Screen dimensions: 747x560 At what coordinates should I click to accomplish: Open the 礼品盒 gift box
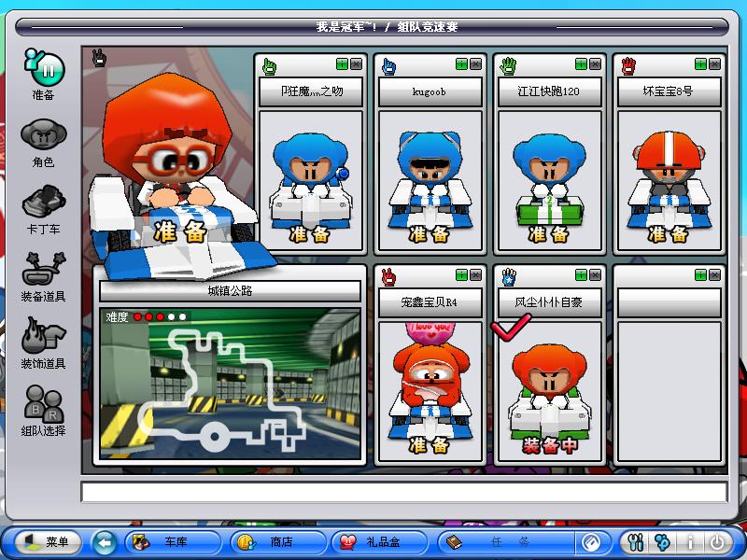pos(379,542)
